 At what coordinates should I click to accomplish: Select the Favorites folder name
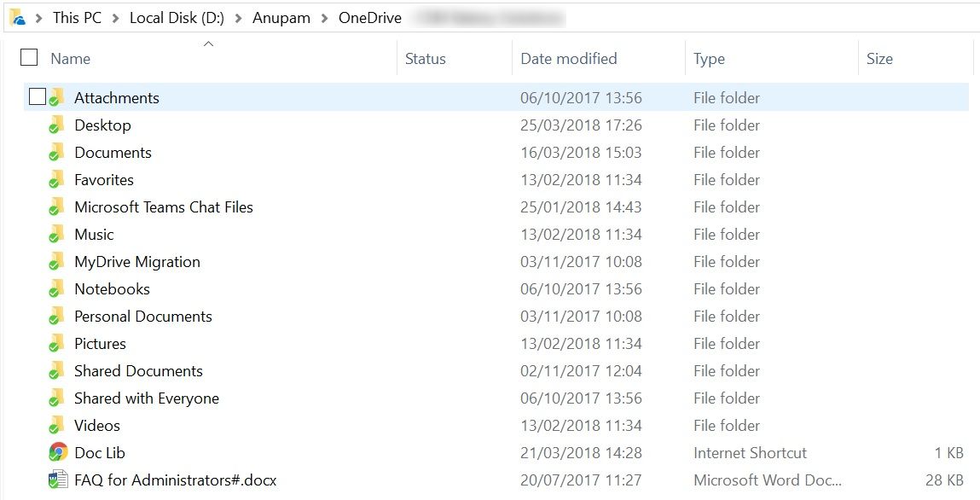tap(104, 180)
